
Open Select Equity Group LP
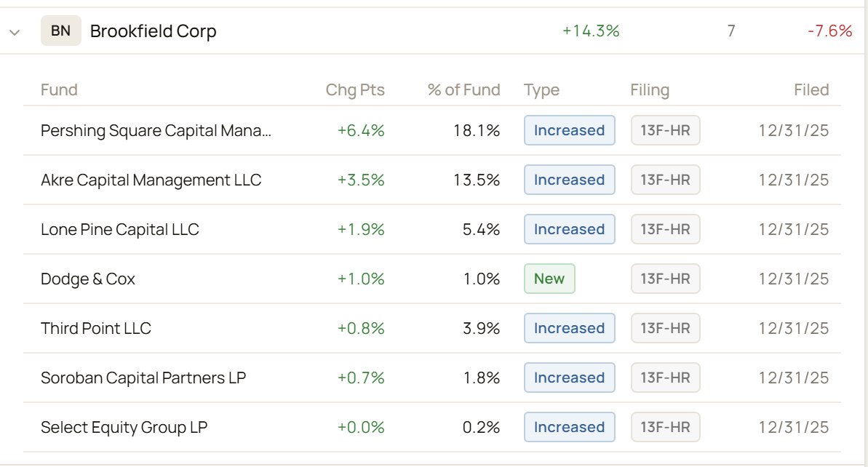pos(124,427)
